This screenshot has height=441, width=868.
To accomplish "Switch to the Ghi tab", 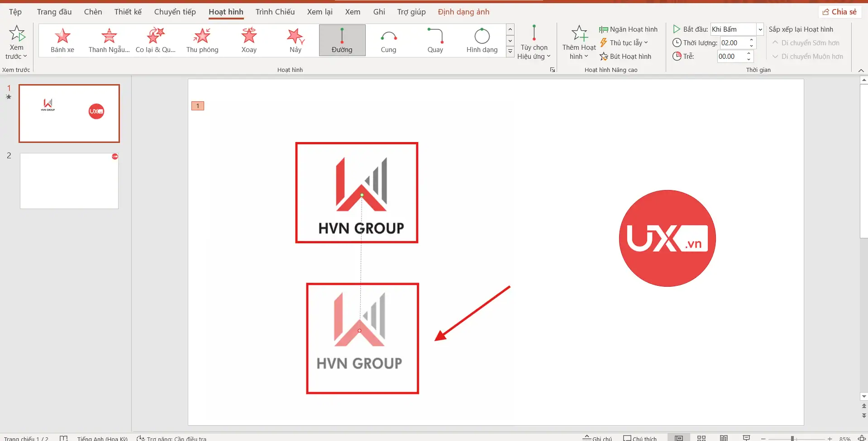I will [x=379, y=12].
